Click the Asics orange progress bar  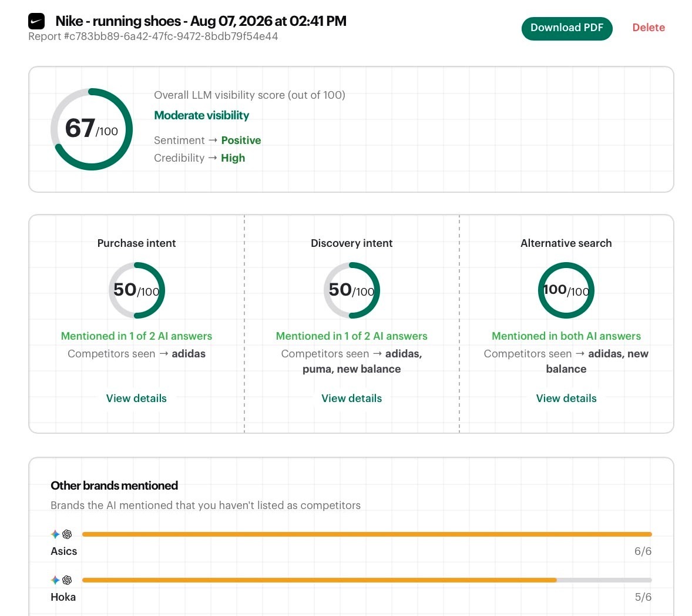[367, 534]
